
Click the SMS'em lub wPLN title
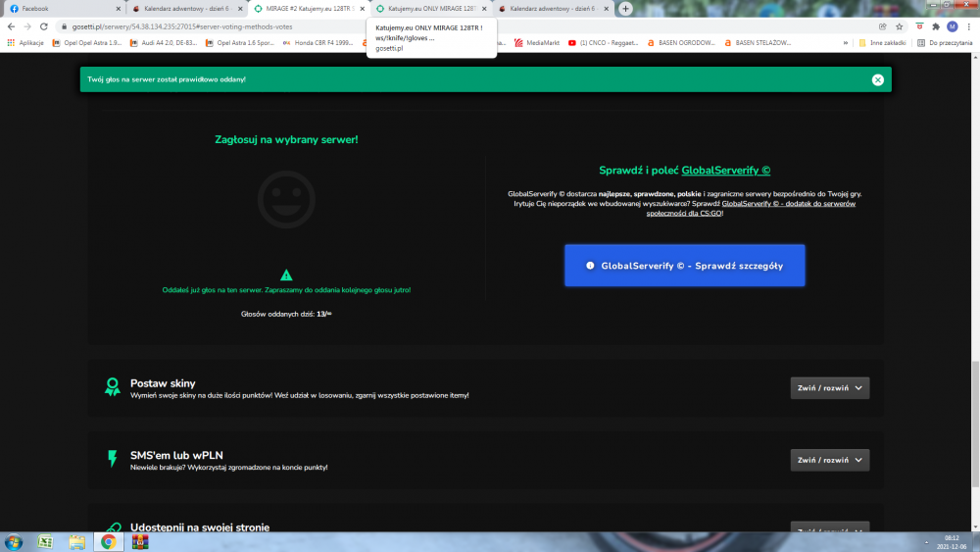(x=176, y=455)
